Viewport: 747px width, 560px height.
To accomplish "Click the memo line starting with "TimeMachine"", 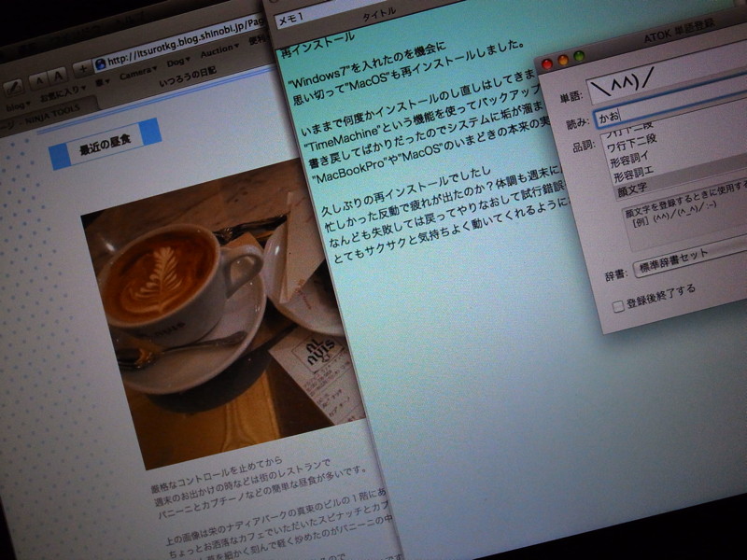I will point(423,120).
